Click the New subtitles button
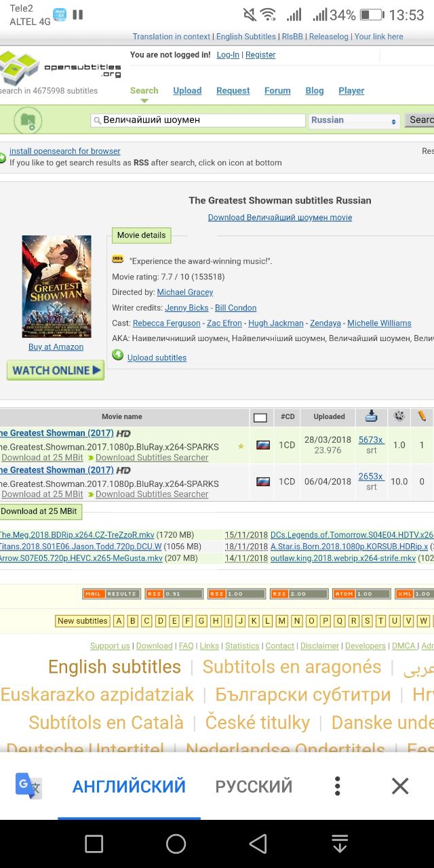The image size is (434, 868). (x=83, y=621)
